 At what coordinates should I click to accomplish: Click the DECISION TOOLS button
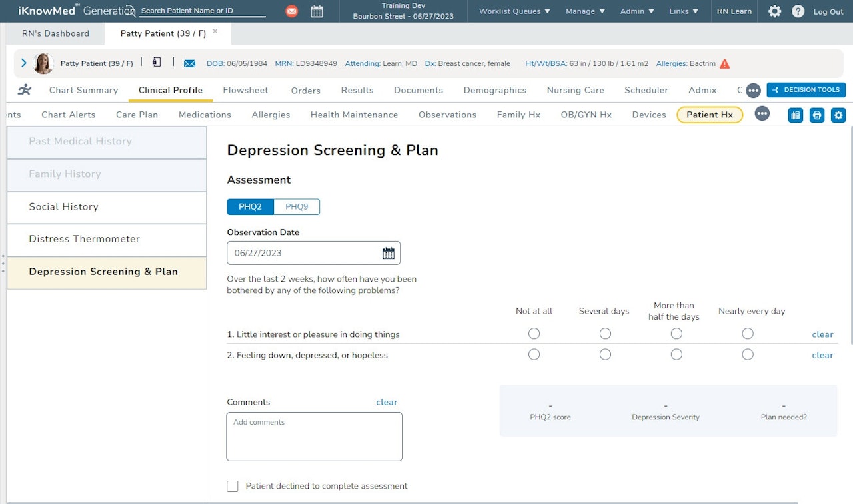tap(806, 90)
